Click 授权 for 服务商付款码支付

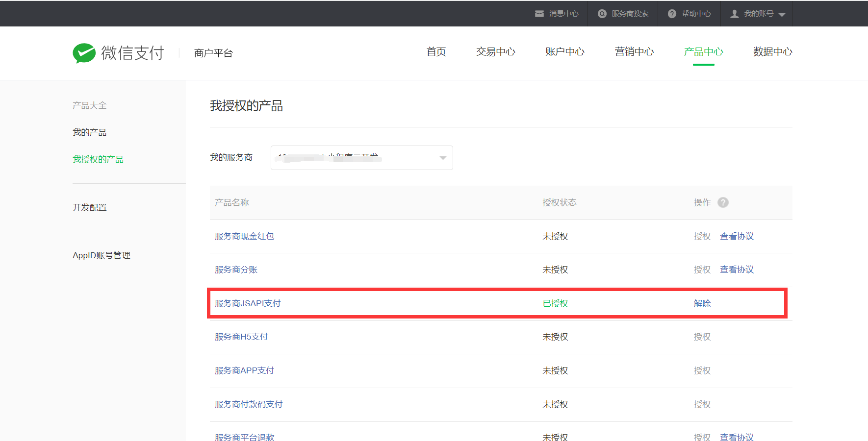pos(702,404)
